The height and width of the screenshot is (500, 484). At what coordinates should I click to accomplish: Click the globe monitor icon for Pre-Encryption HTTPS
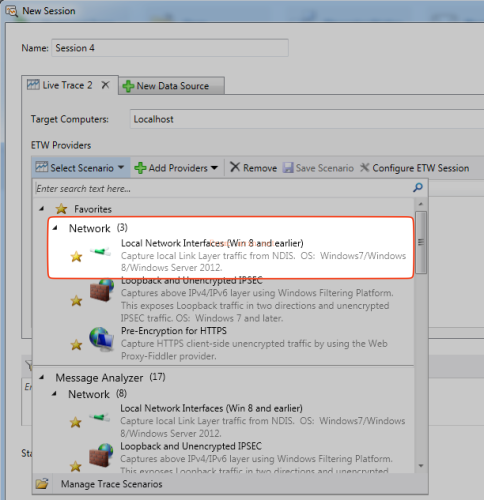coord(101,339)
